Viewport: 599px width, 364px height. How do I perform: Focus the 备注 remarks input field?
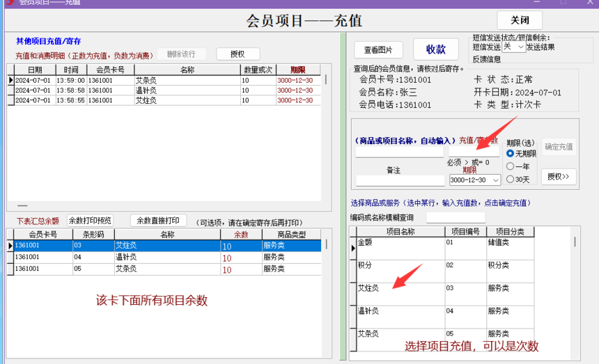click(400, 180)
